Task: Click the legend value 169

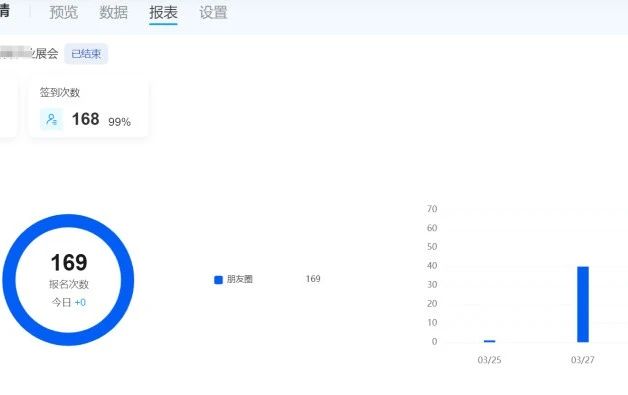Action: click(313, 278)
